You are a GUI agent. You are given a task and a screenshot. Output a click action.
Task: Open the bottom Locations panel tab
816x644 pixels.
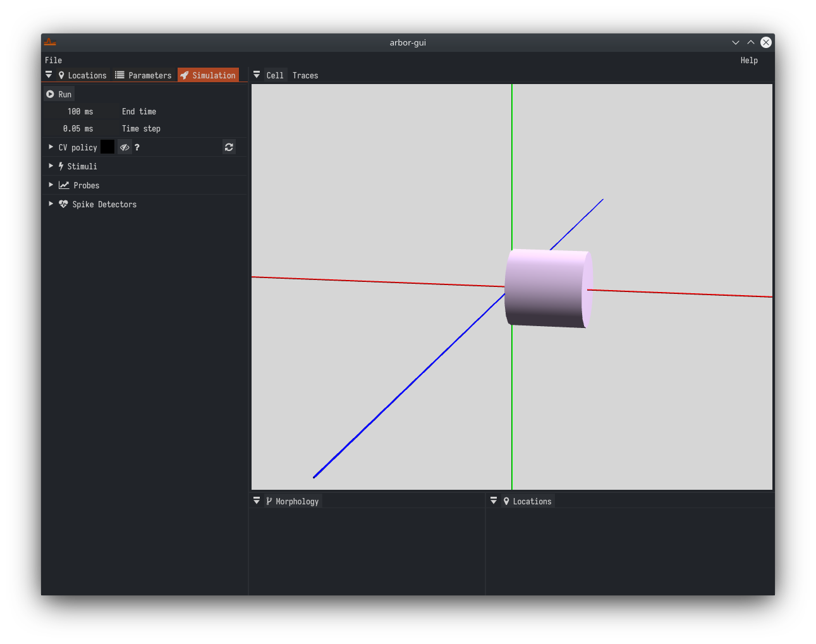coord(528,501)
